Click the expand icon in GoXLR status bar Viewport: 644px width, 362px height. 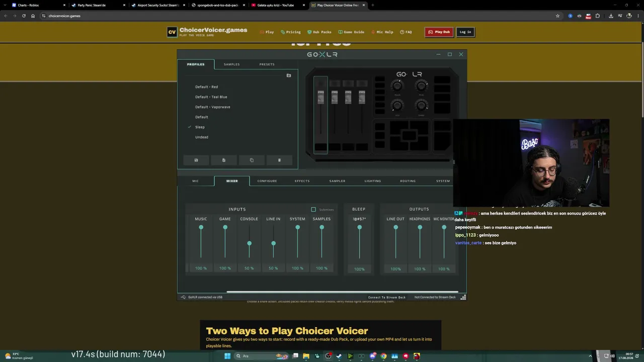click(463, 297)
